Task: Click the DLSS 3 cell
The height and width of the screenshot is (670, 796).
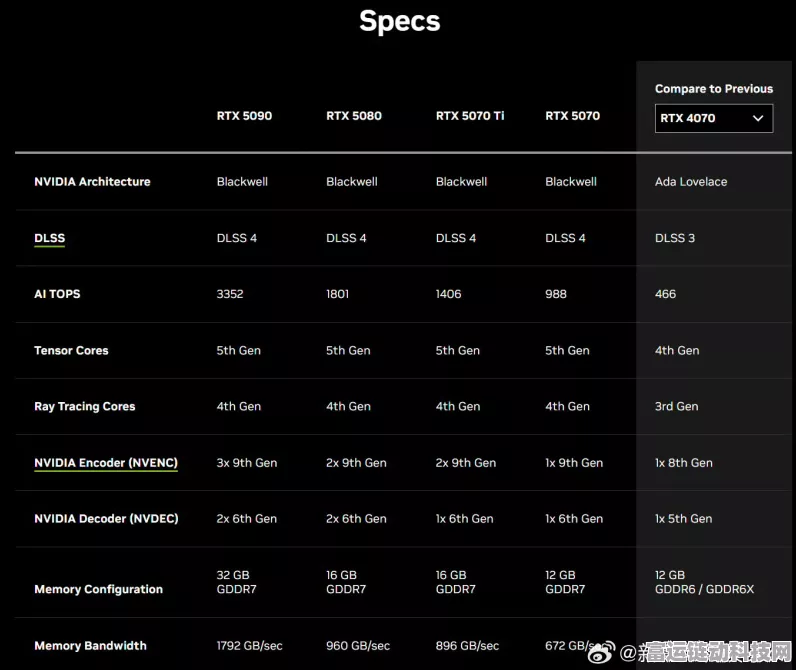Action: 675,238
